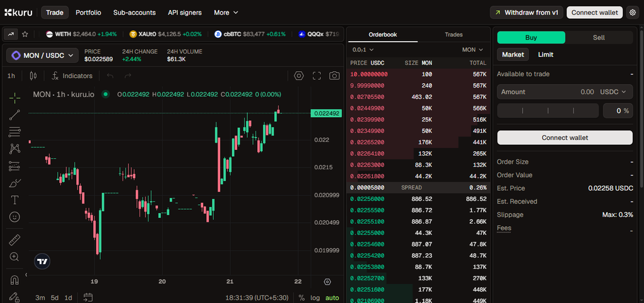The image size is (644, 303).
Task: Click the 0.02256000 bid price row
Action: point(418,198)
